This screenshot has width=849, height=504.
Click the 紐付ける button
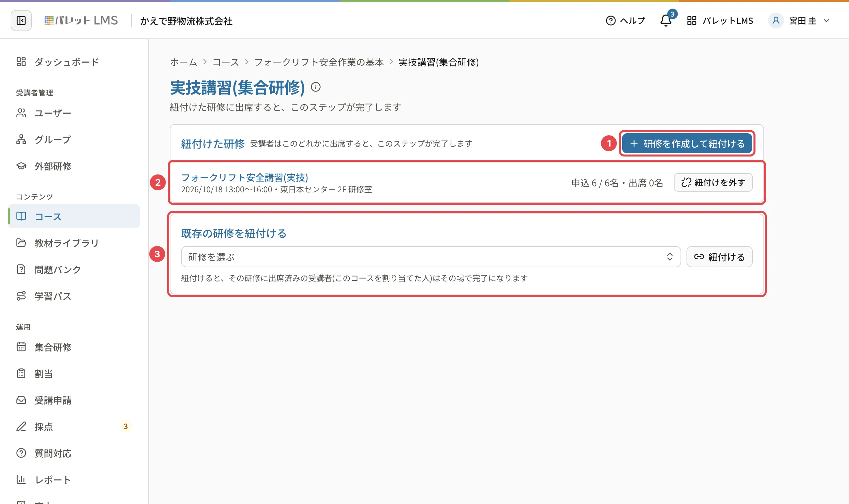[x=719, y=257]
